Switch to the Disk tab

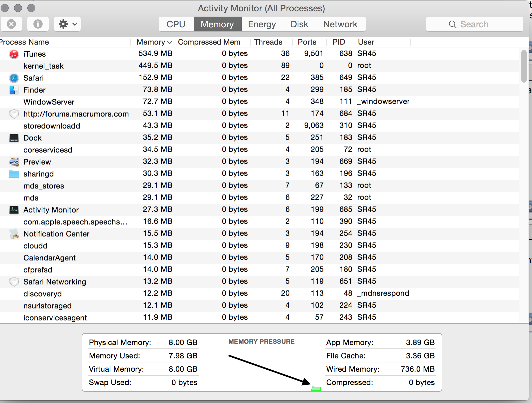click(299, 24)
